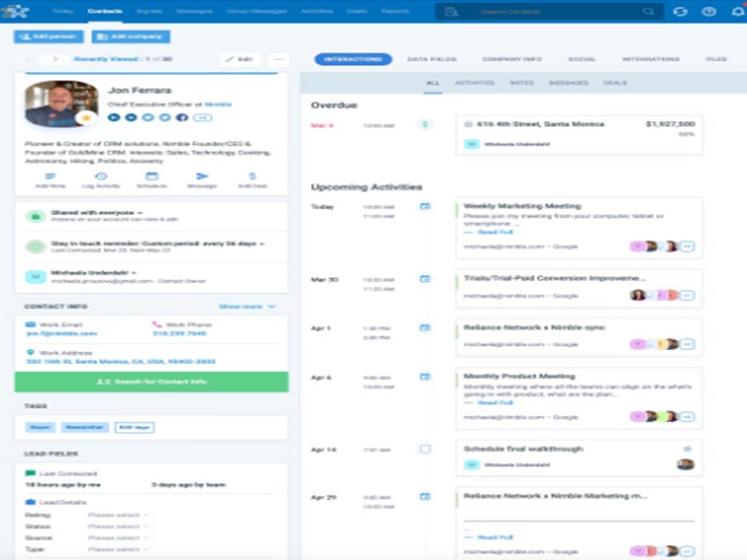Image resolution: width=747 pixels, height=560 pixels.
Task: Click the calendar icon on the Apr 1 row
Action: point(425,328)
